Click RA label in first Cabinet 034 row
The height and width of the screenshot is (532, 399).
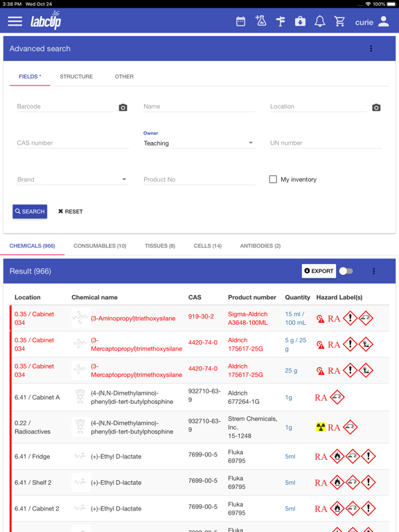(334, 319)
